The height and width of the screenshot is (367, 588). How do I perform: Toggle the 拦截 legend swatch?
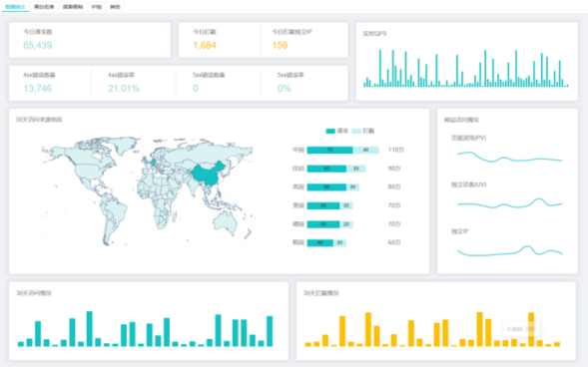click(x=356, y=131)
